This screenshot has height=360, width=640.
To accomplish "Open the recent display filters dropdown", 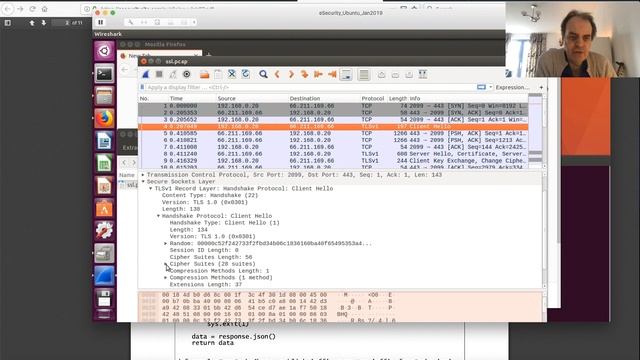I will tap(491, 87).
